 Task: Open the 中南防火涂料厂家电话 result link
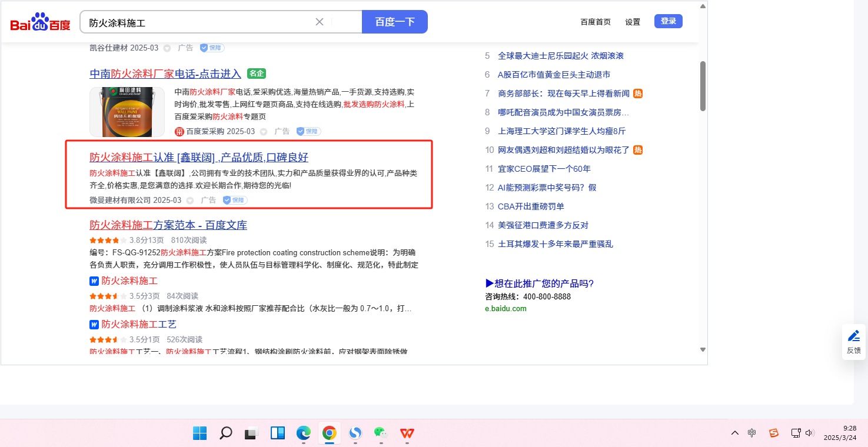tap(165, 74)
